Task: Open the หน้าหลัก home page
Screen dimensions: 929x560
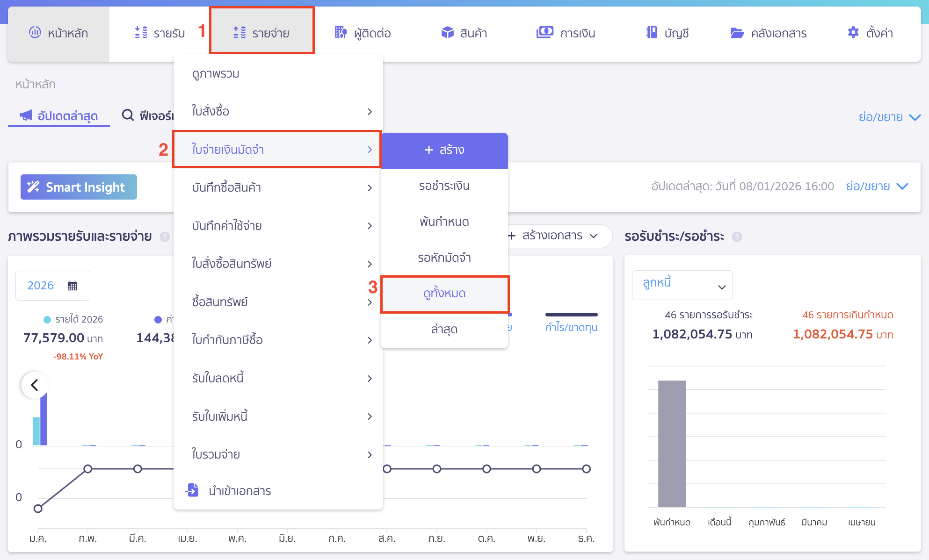Action: pyautogui.click(x=58, y=33)
